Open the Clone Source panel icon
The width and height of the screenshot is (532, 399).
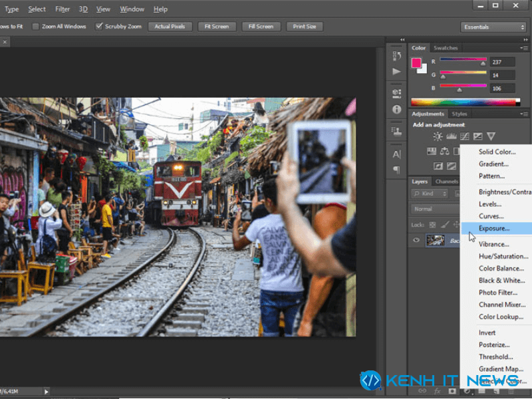point(396,132)
